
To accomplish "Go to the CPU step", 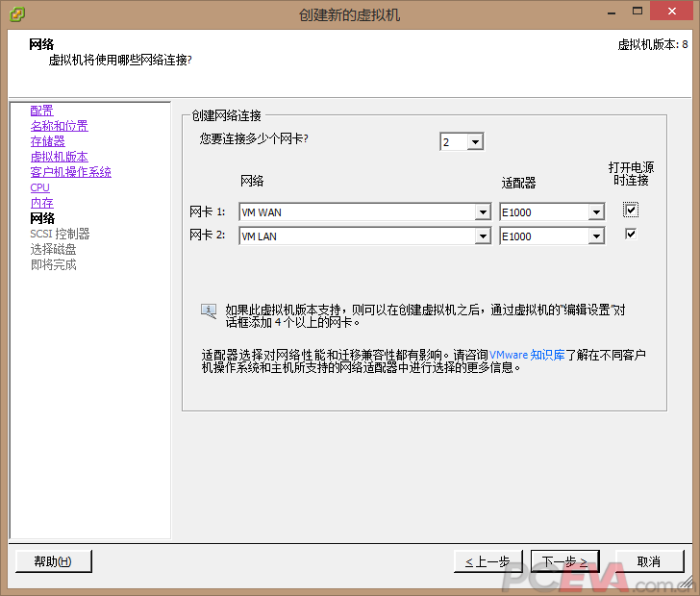I will 39,187.
